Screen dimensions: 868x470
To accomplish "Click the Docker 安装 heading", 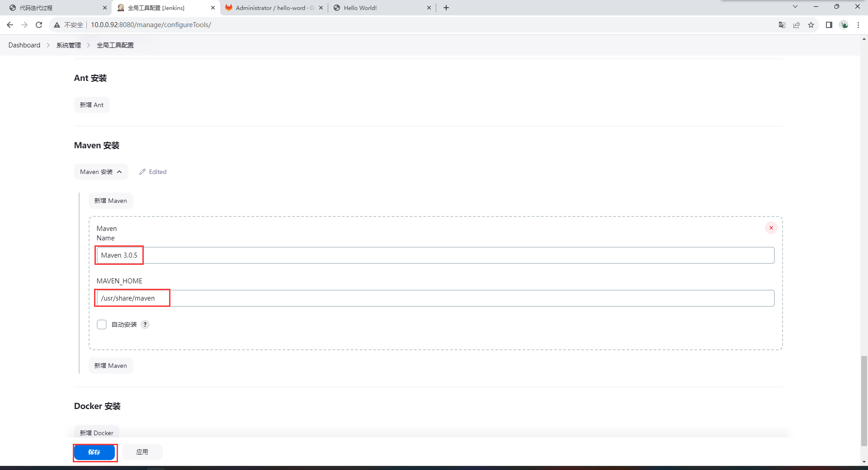I will click(97, 406).
